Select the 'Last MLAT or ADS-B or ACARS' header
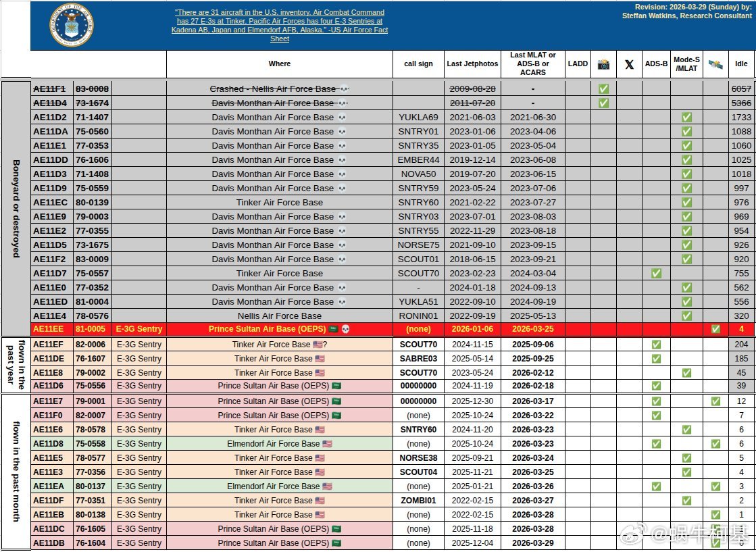Viewport: 756px width, 552px height. point(533,64)
